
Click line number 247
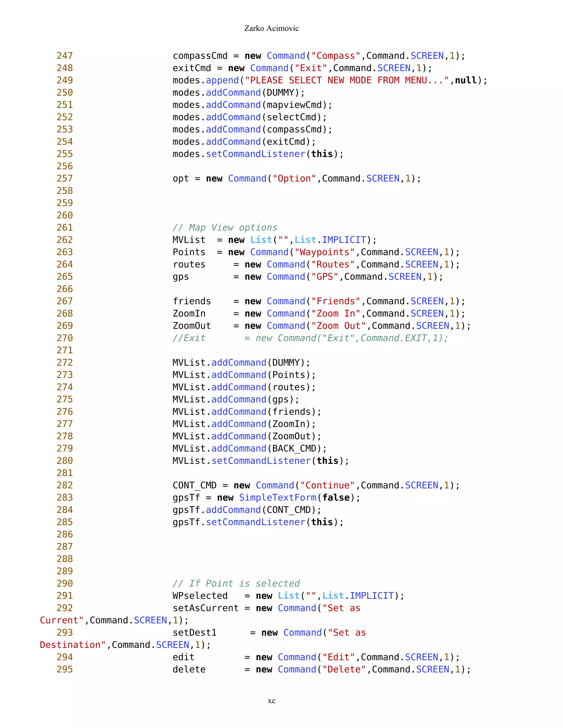tap(65, 56)
